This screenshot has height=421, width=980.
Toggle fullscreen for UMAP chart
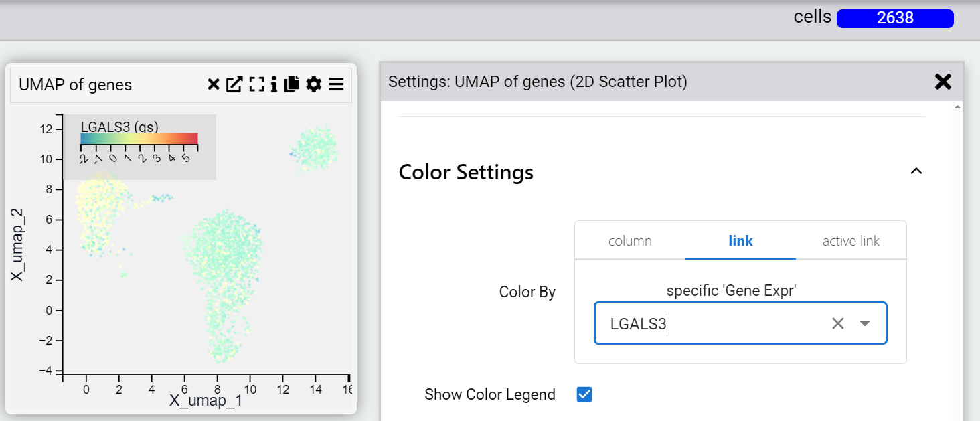coord(256,84)
